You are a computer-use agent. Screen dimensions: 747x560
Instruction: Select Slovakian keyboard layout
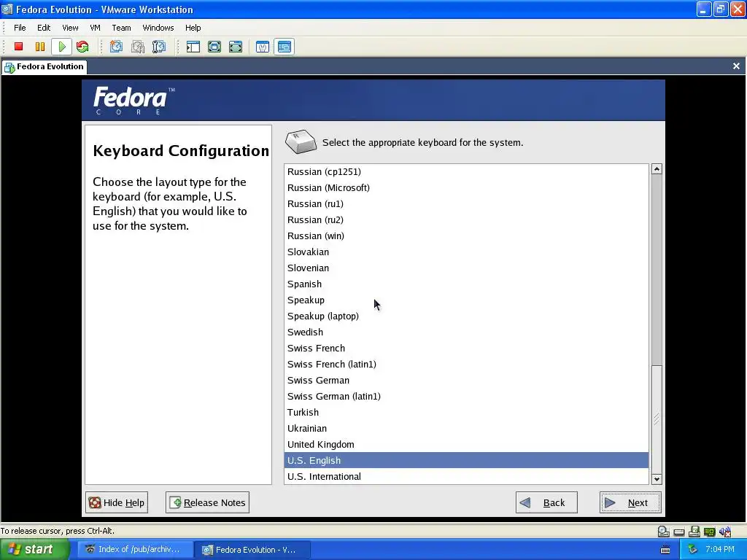[x=466, y=252]
